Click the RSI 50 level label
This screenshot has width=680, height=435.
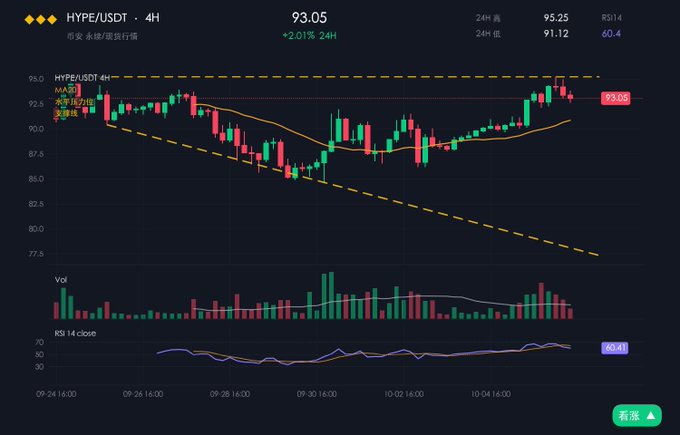(x=39, y=354)
